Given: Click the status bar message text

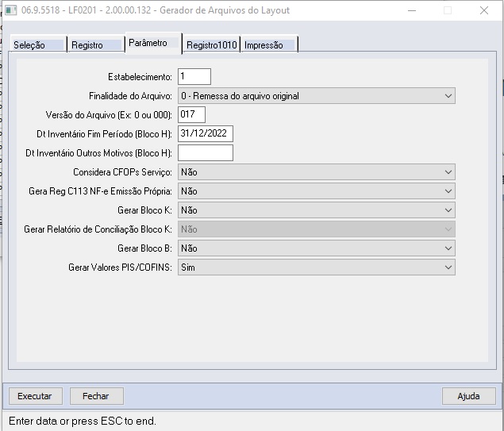Looking at the screenshot, I should point(83,421).
